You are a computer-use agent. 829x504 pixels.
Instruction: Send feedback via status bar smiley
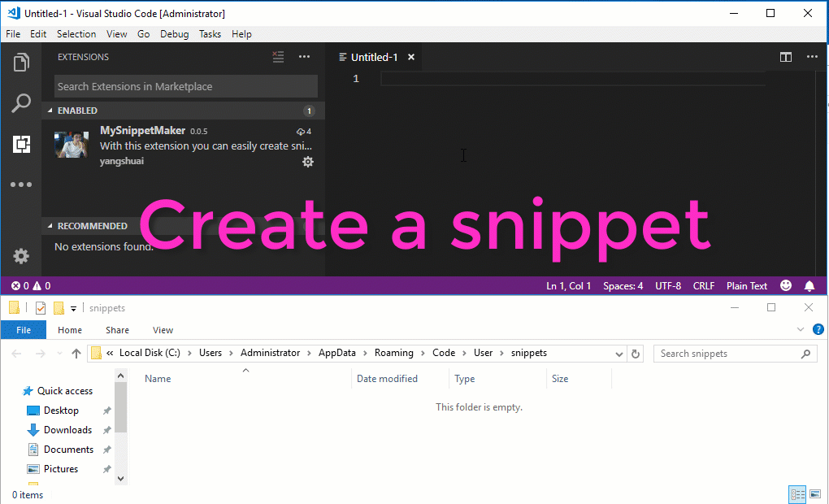pyautogui.click(x=786, y=285)
